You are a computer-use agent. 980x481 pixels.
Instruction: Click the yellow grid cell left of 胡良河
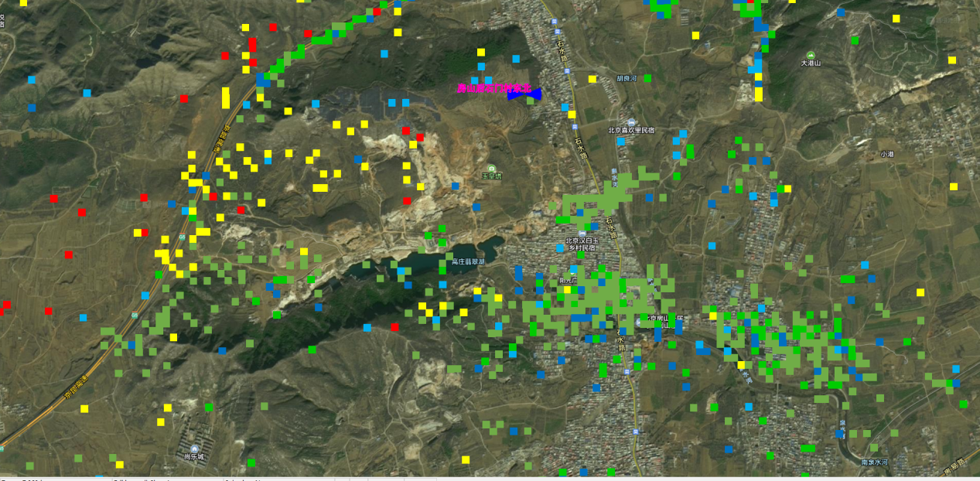point(592,79)
